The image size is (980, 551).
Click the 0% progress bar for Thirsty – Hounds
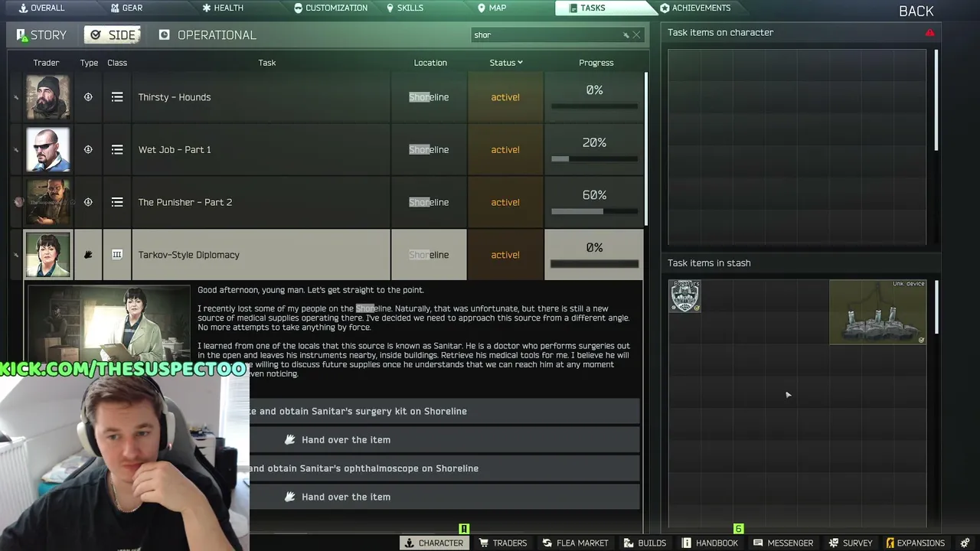coord(594,106)
